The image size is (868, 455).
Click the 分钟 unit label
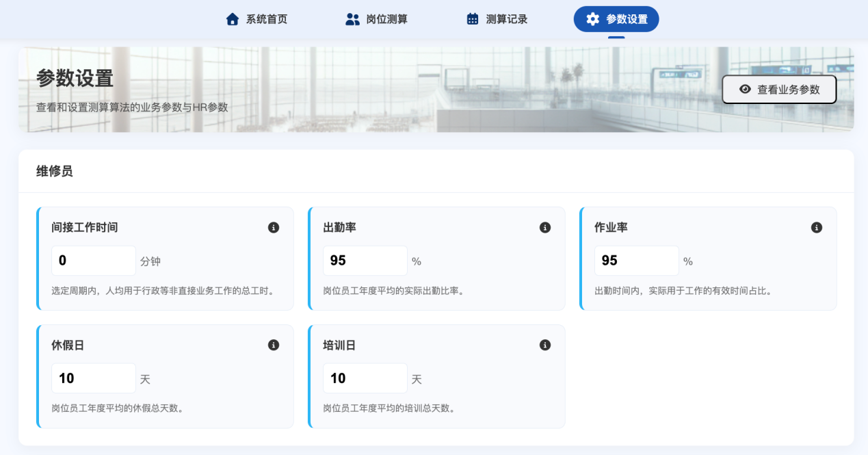150,261
